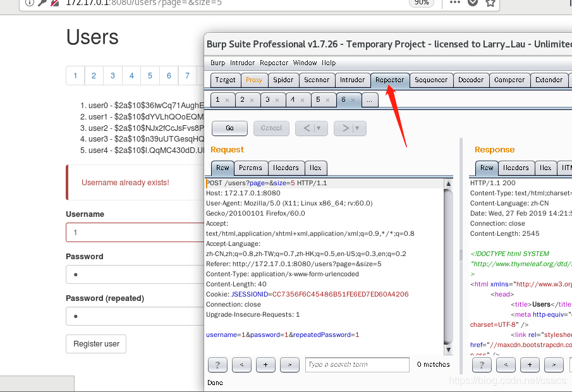Click request search help '?' button
This screenshot has height=392, width=572.
point(217,365)
